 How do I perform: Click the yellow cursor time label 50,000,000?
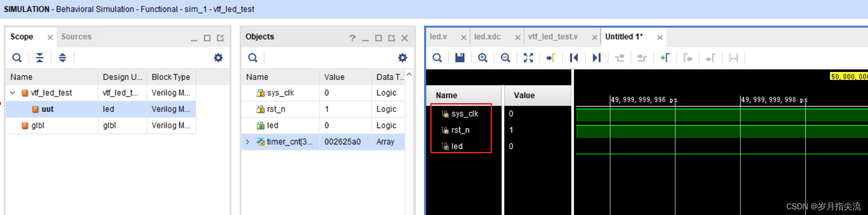(x=849, y=77)
